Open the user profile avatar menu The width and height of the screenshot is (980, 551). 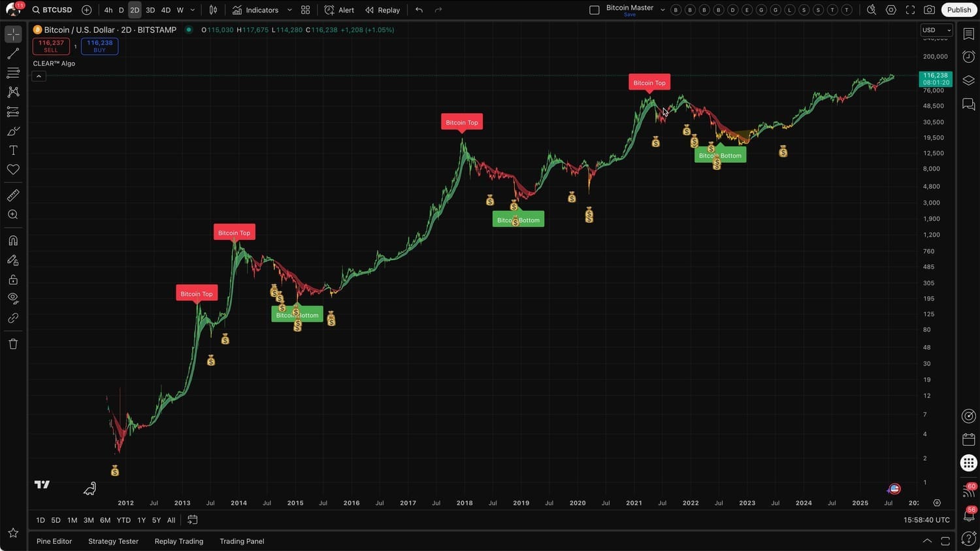click(13, 10)
